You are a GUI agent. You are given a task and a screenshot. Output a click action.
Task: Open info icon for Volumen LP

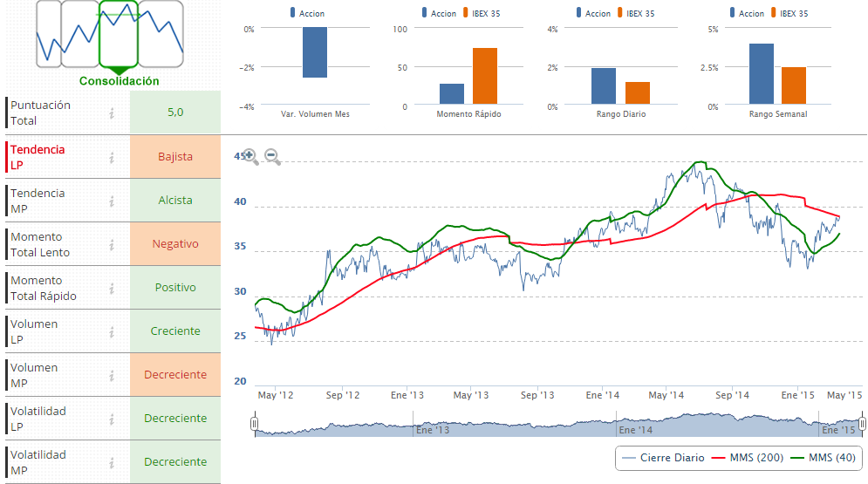pyautogui.click(x=112, y=331)
